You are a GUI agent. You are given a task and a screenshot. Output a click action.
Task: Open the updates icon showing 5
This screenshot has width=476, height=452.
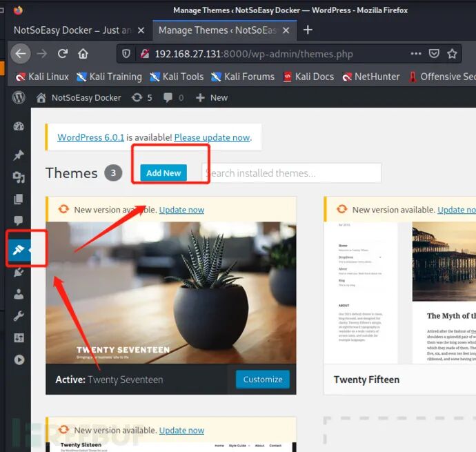coord(142,97)
